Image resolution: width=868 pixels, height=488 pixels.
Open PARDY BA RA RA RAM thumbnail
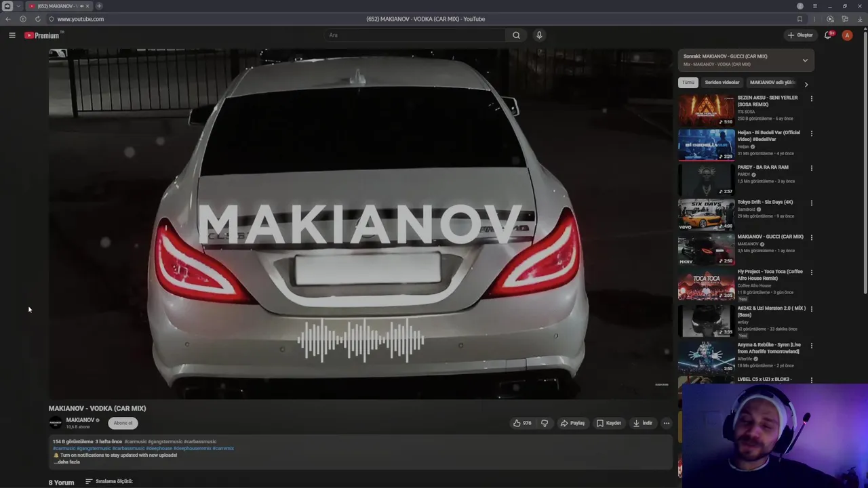pyautogui.click(x=707, y=179)
